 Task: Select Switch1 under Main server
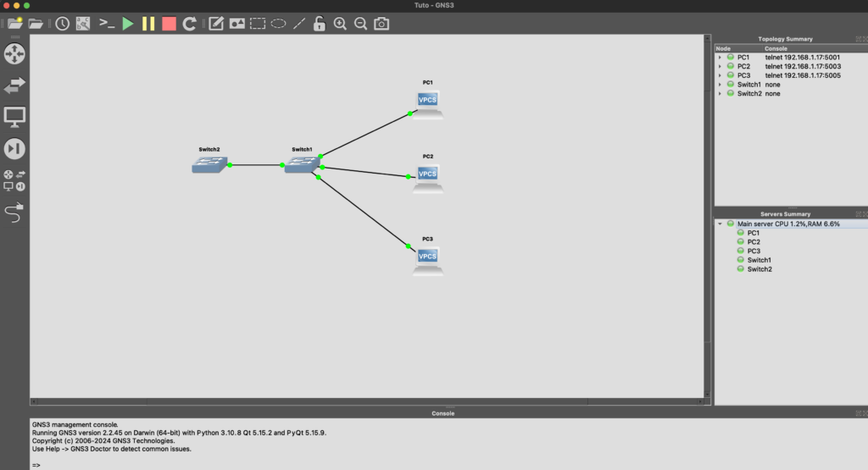(759, 260)
